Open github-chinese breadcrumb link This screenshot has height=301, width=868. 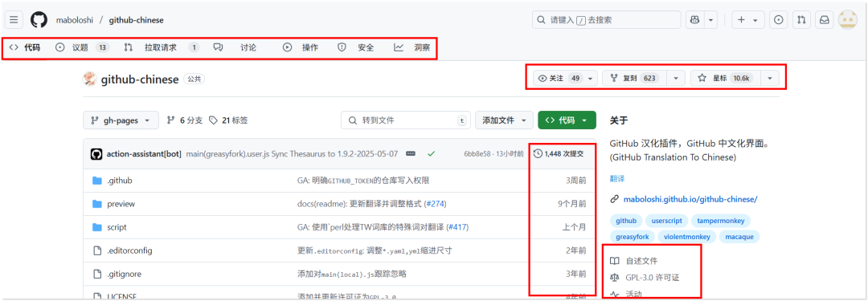pyautogui.click(x=136, y=20)
